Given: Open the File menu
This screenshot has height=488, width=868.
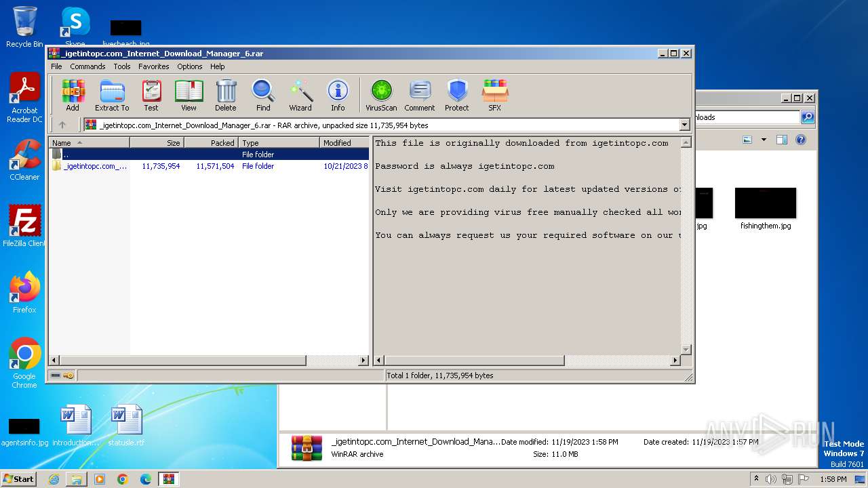Looking at the screenshot, I should point(56,66).
